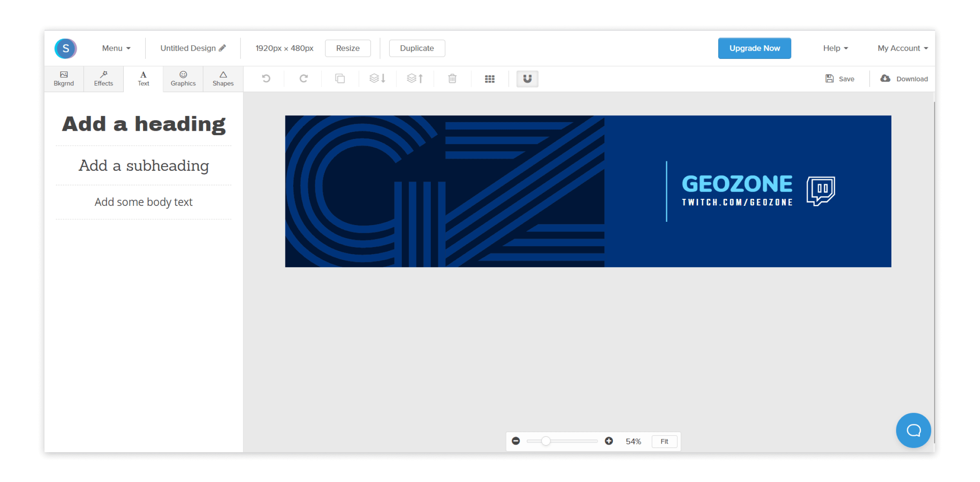Viewport: 980px width, 482px height.
Task: Click the undo arrow icon
Action: (x=266, y=78)
